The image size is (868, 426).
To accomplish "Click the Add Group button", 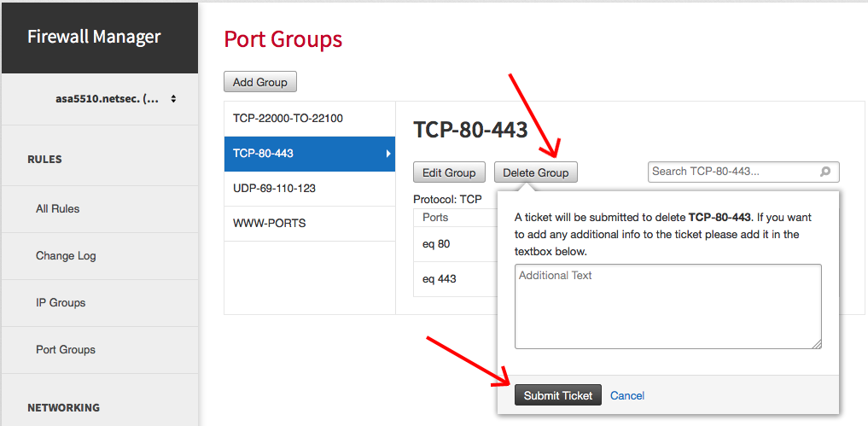I will tap(260, 82).
